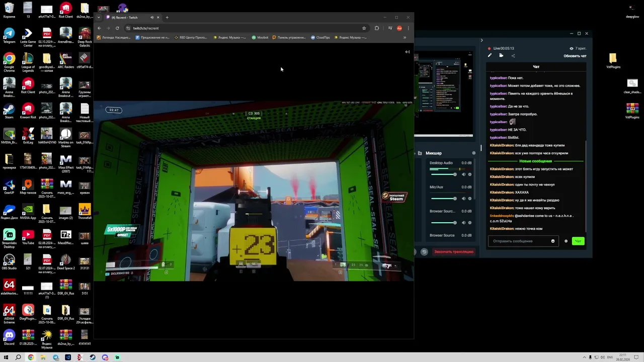Click the Chrome back arrow
The width and height of the screenshot is (644, 362).
click(x=99, y=28)
